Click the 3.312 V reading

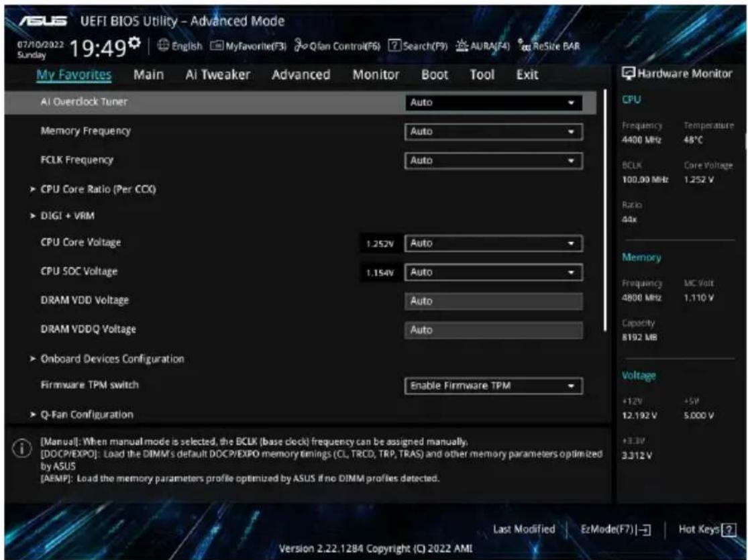click(637, 456)
